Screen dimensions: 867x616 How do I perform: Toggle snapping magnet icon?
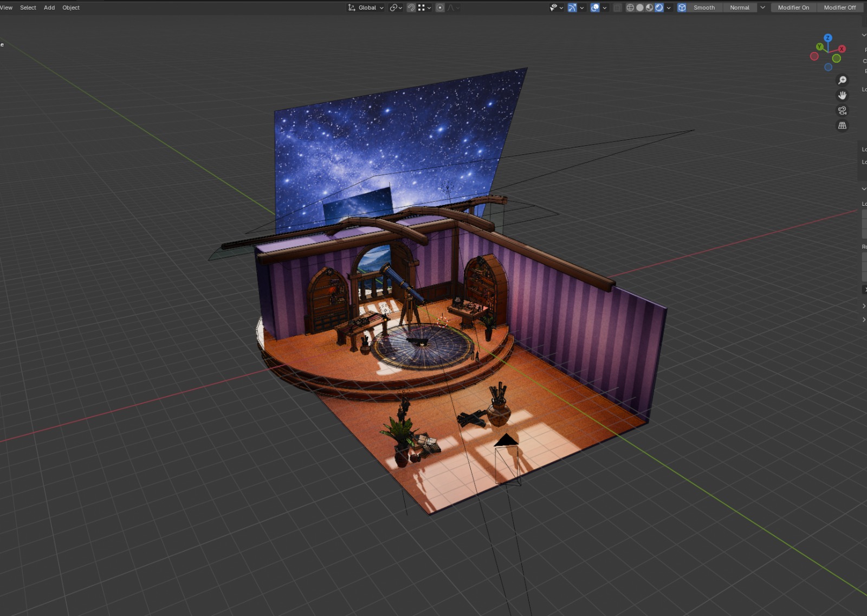tap(411, 8)
